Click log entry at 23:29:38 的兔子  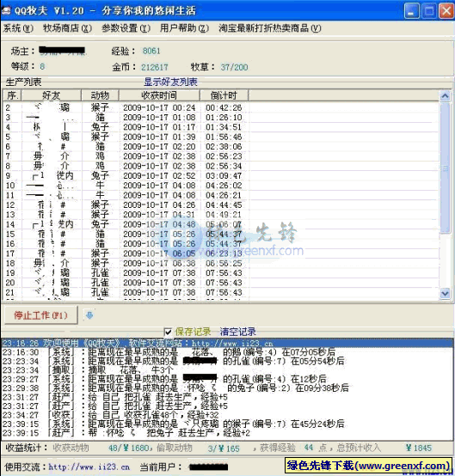pyautogui.click(x=227, y=388)
